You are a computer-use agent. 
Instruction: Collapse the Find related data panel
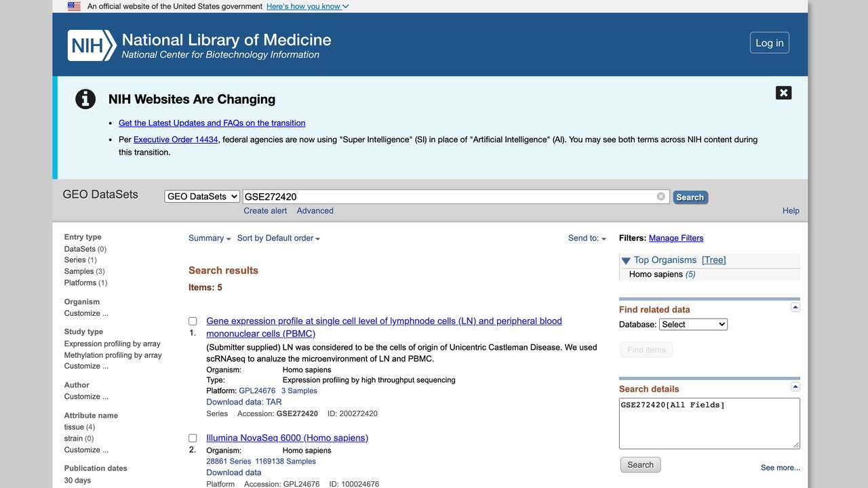click(x=795, y=308)
